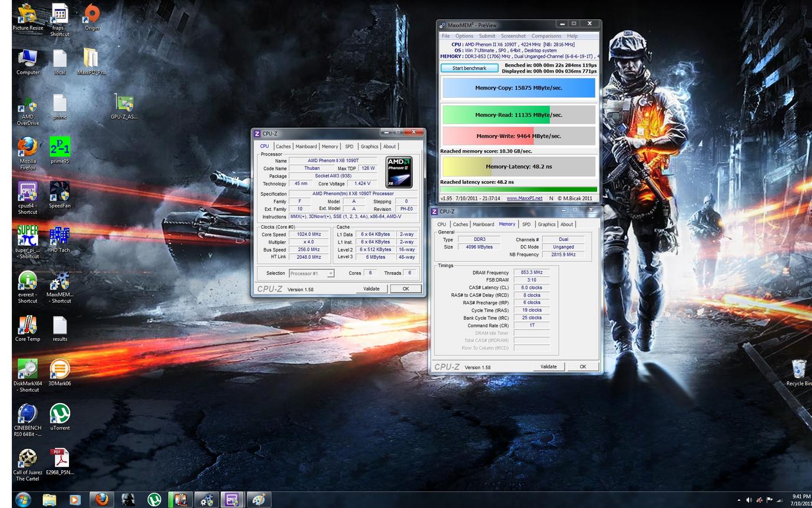Open the MaxxPI2_Pr folder icon

[x=91, y=62]
